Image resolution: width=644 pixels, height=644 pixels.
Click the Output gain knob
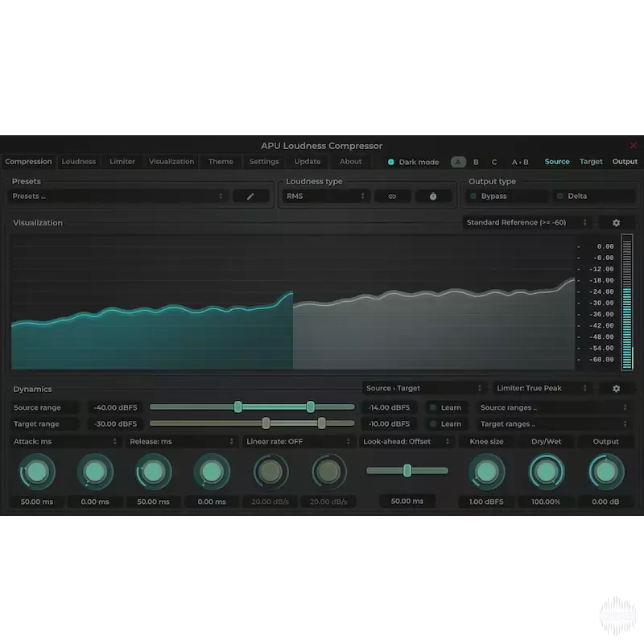click(x=606, y=472)
